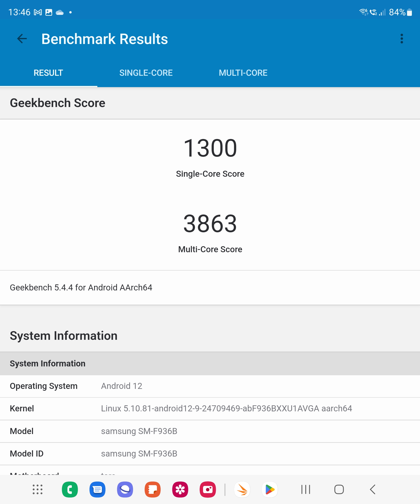Open the app drawer grid icon
The width and height of the screenshot is (420, 504).
point(38,489)
